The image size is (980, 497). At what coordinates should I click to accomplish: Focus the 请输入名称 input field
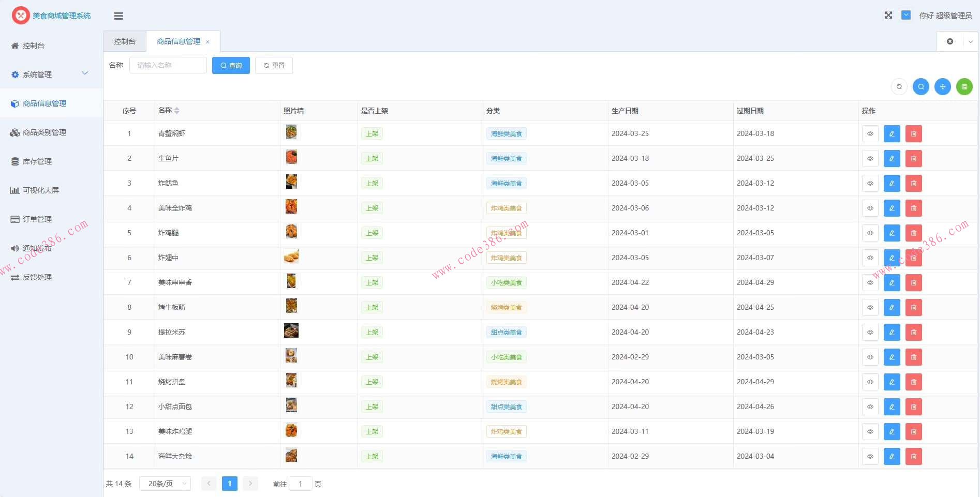[x=168, y=66]
